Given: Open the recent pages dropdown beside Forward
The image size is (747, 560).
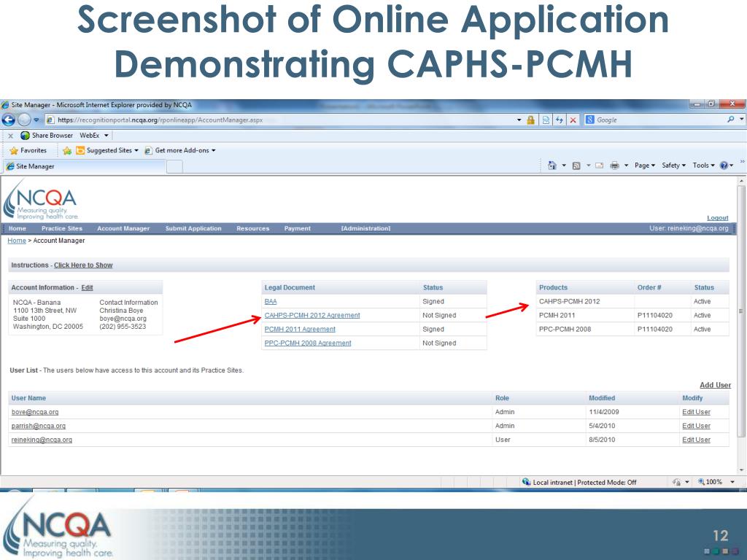Looking at the screenshot, I should point(36,120).
